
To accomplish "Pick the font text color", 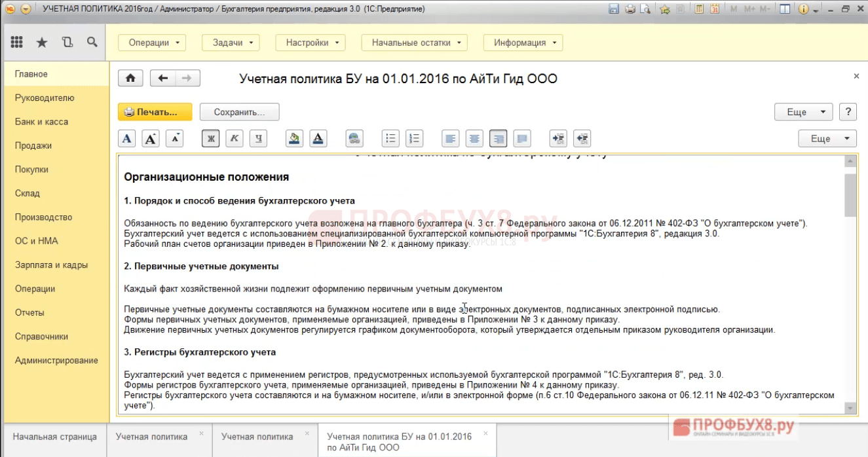I will point(318,138).
